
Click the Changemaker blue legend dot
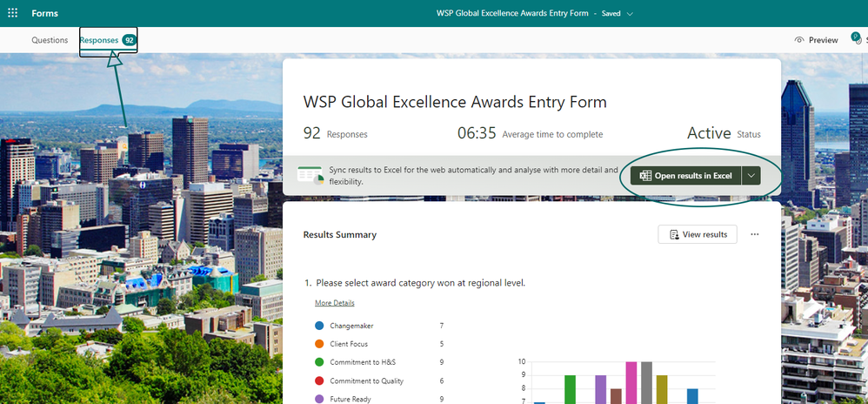point(319,326)
